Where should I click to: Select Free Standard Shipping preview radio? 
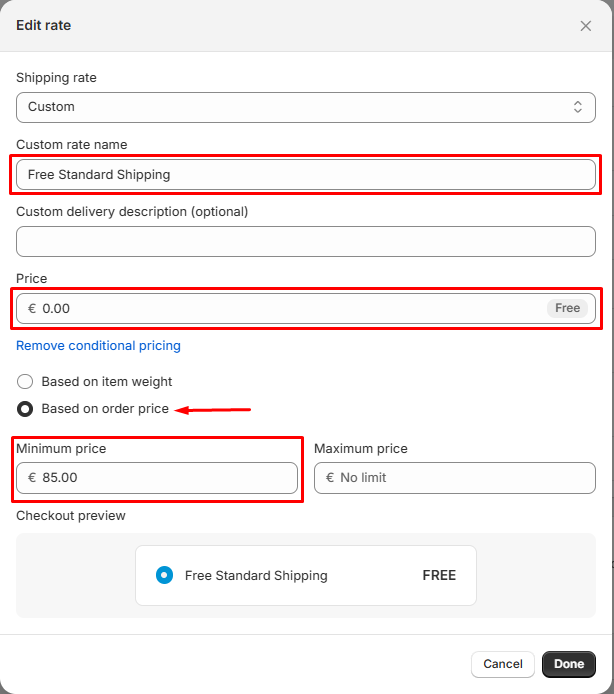[x=165, y=575]
